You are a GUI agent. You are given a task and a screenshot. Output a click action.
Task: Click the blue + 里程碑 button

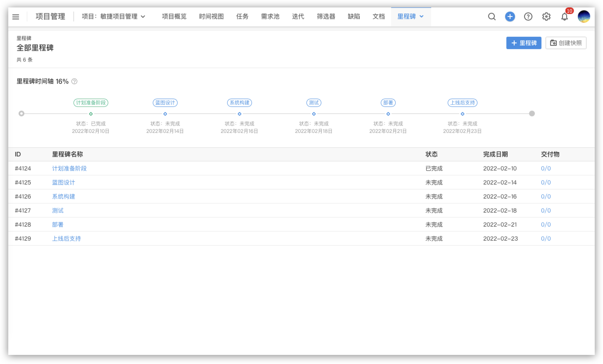pos(523,43)
